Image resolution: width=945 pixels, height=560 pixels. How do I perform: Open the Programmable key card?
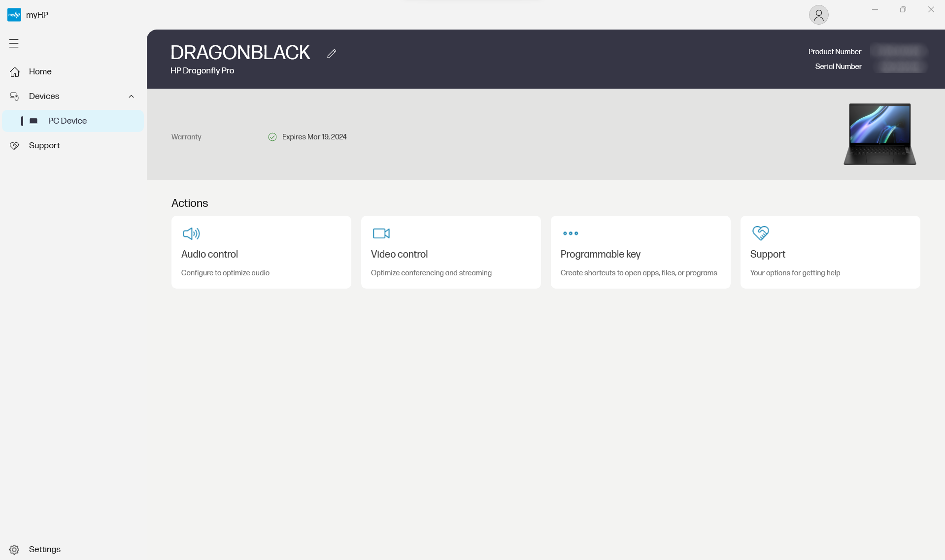click(x=641, y=252)
